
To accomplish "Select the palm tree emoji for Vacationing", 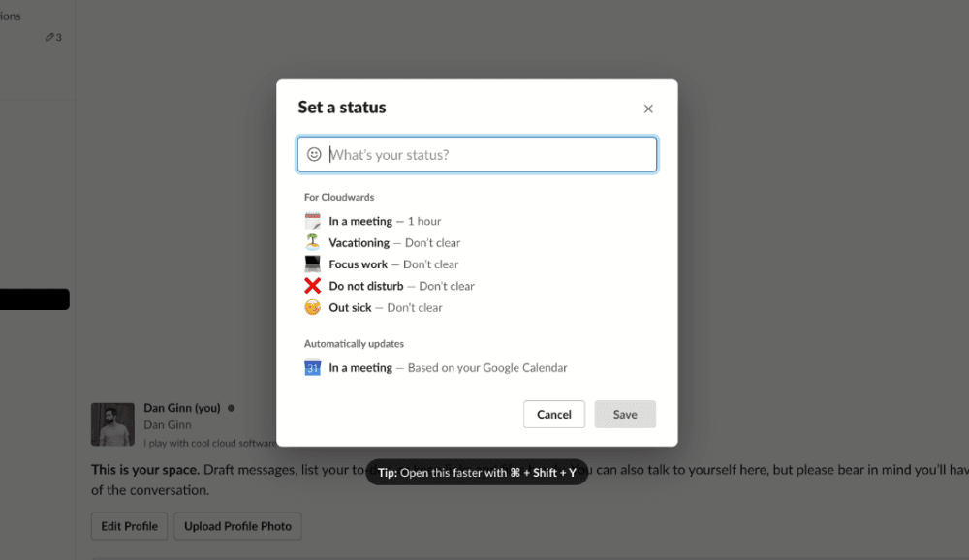I will [312, 242].
